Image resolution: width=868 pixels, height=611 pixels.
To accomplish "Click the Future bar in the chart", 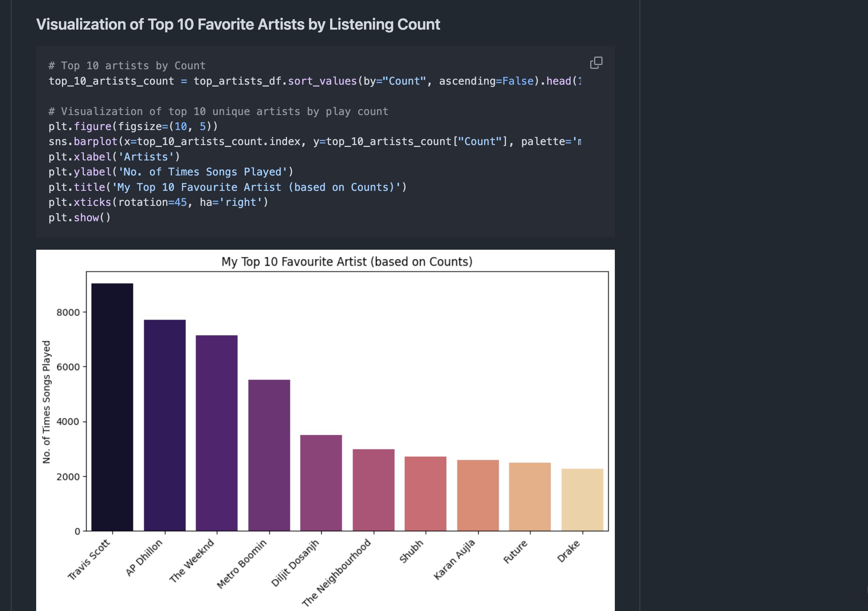I will point(530,497).
